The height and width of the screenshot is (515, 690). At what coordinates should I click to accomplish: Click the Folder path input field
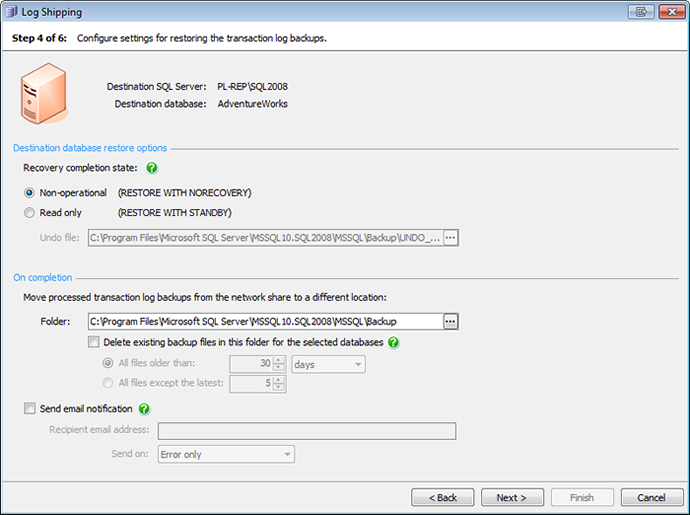point(264,321)
